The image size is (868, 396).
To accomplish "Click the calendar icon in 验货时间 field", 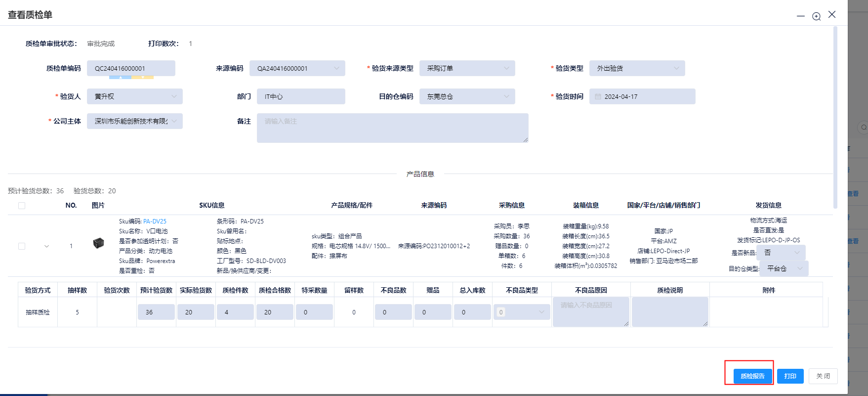I will tap(598, 96).
